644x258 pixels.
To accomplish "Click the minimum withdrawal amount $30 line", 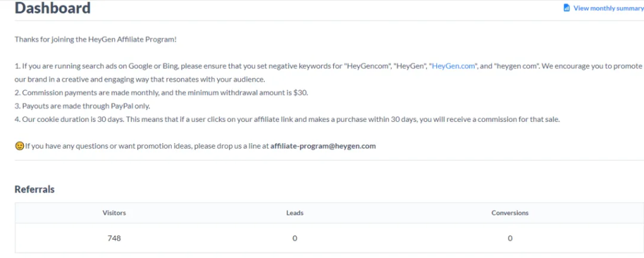I will [162, 93].
